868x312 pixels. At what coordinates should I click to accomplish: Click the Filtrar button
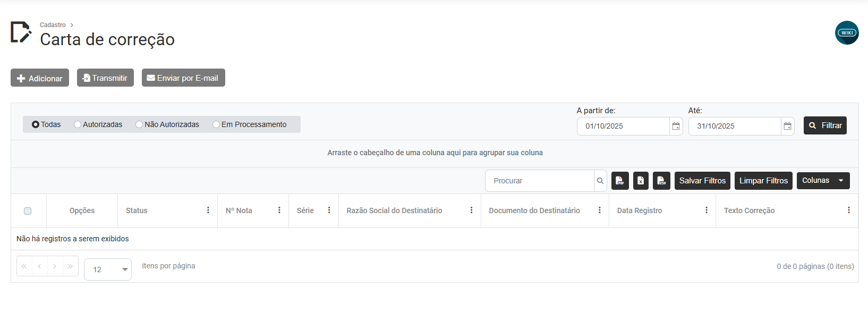(825, 125)
